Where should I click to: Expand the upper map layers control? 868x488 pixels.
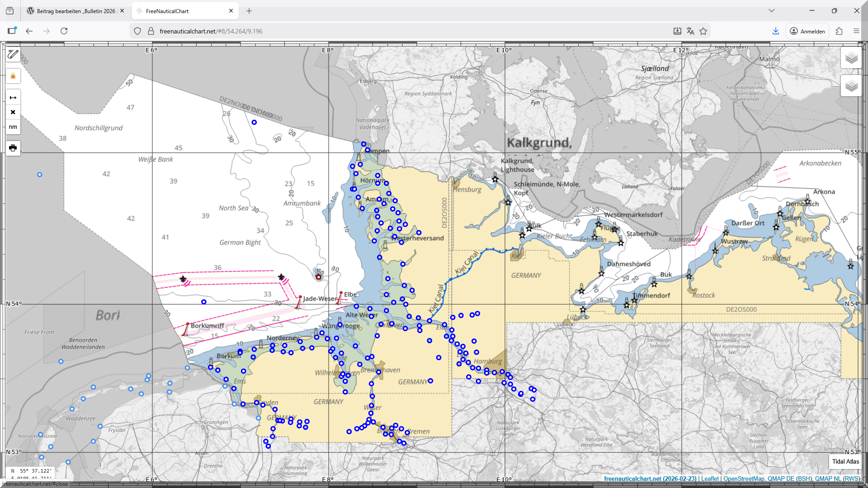(x=851, y=58)
